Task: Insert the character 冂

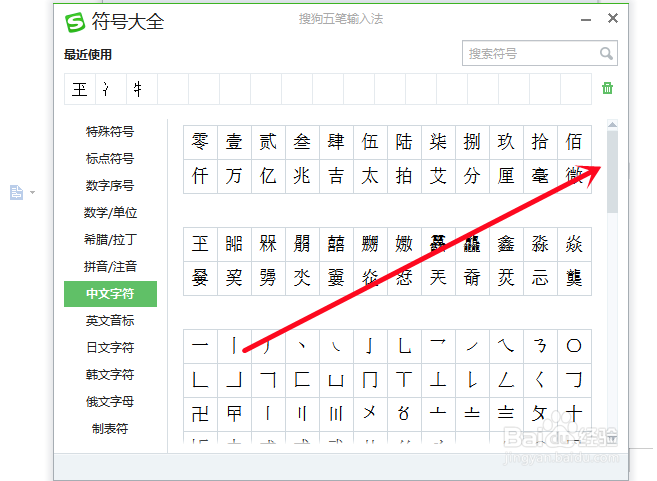Action: pyautogui.click(x=370, y=380)
